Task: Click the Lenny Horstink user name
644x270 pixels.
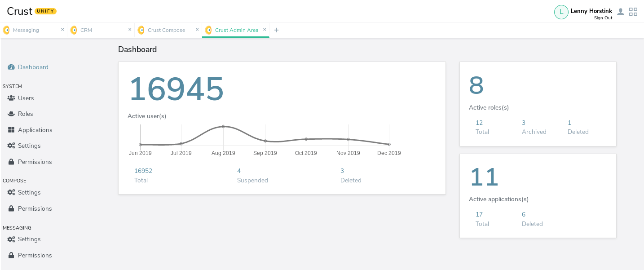Action: click(591, 11)
